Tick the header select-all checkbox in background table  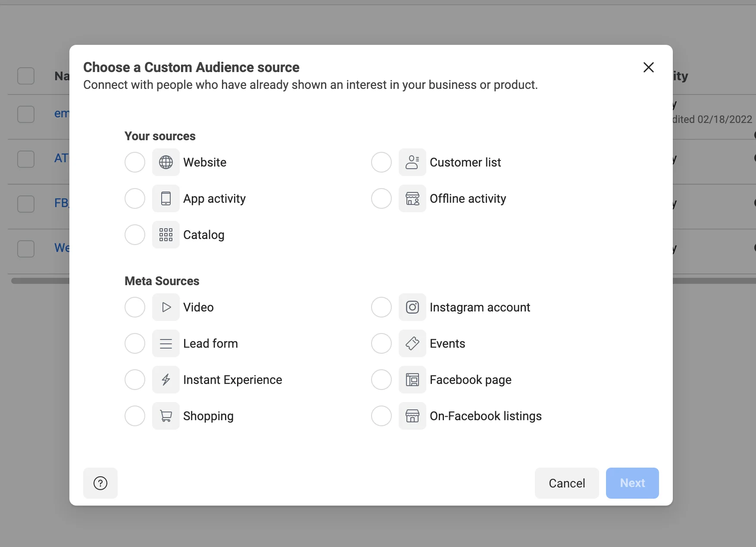tap(26, 76)
